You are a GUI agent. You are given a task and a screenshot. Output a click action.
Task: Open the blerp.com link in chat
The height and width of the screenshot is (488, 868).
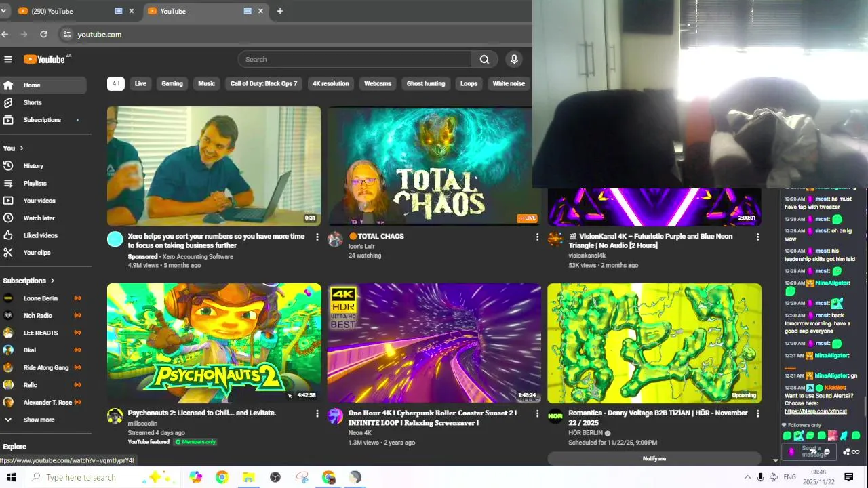pyautogui.click(x=816, y=411)
